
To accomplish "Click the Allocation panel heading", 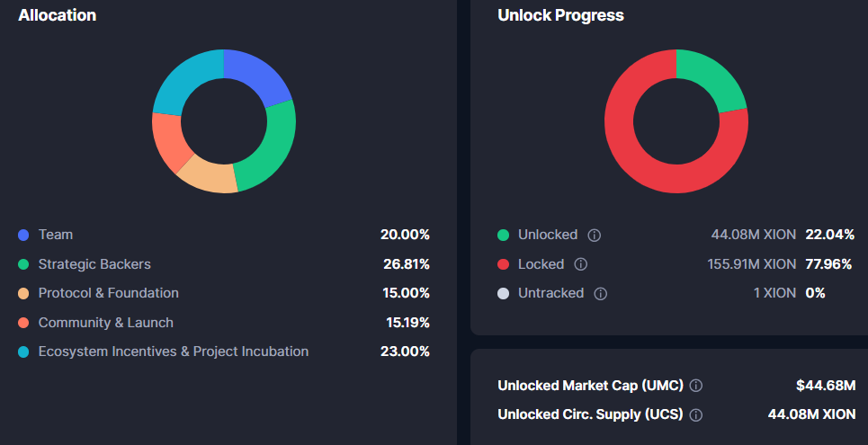I will [x=58, y=15].
